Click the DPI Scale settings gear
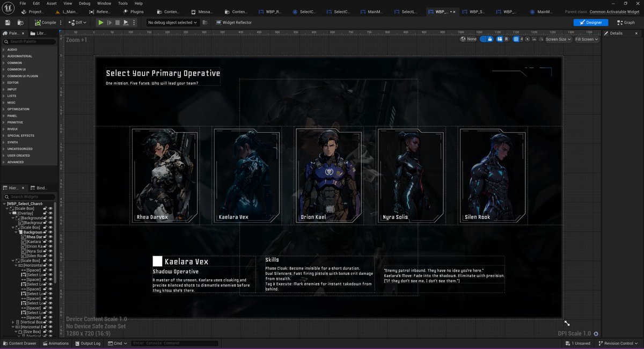This screenshot has height=349, width=644. [x=596, y=334]
